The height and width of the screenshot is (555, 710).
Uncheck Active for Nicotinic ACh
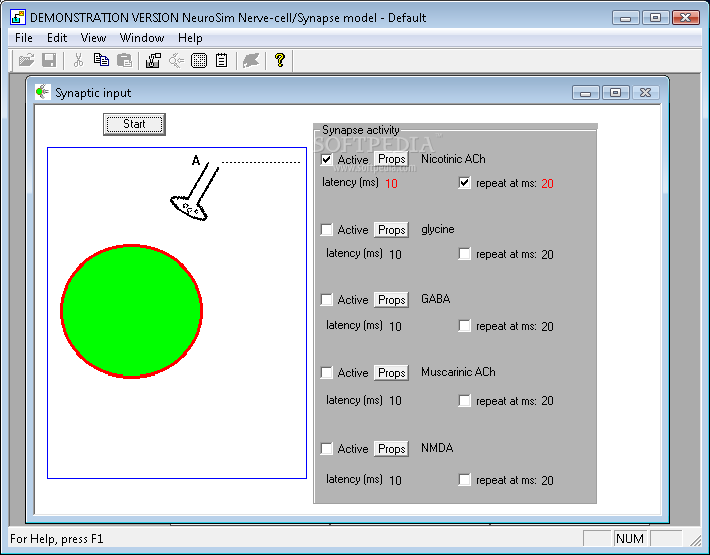[x=326, y=159]
